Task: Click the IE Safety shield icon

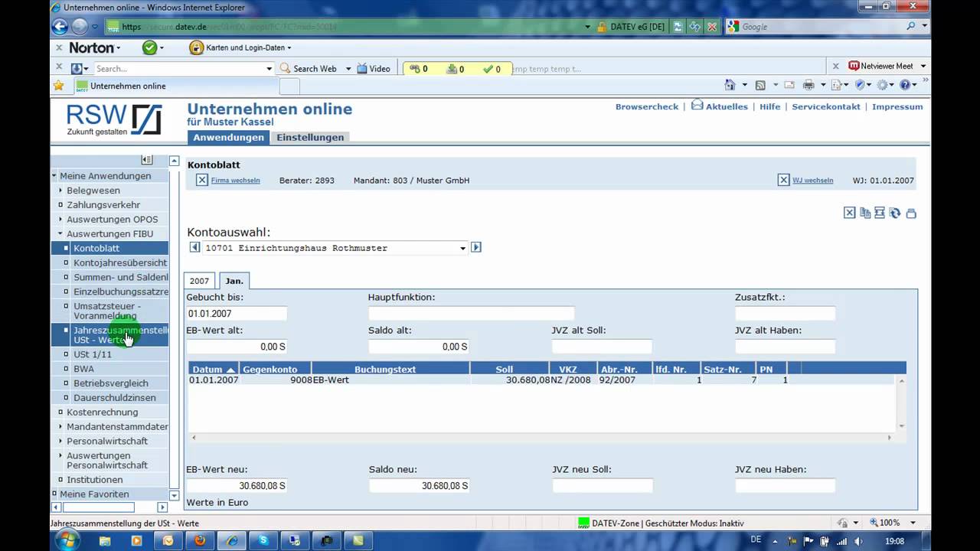Action: [860, 85]
